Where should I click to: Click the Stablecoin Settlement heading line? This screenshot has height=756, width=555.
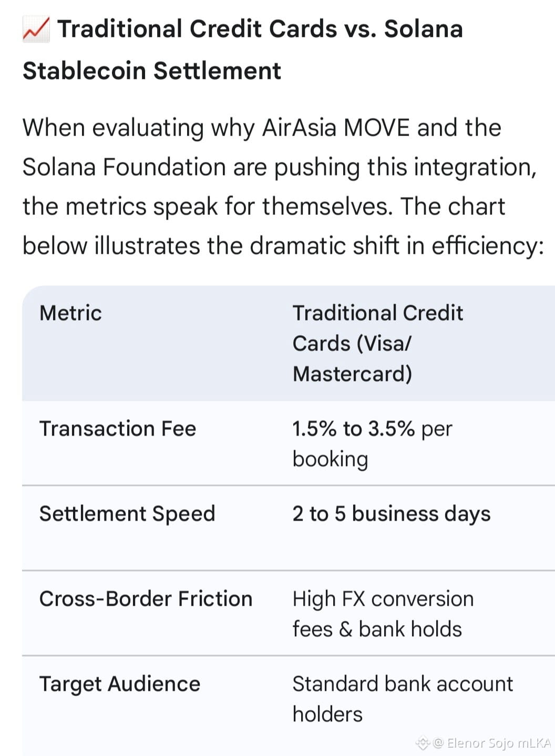click(x=152, y=71)
